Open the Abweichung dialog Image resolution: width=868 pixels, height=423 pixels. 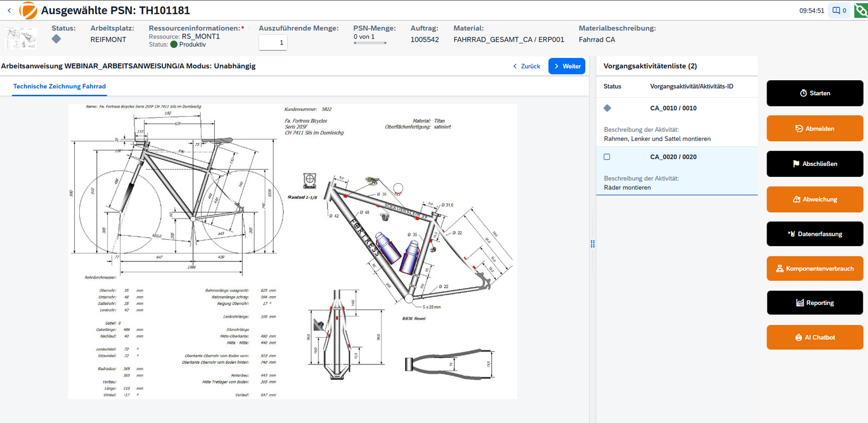click(x=815, y=200)
